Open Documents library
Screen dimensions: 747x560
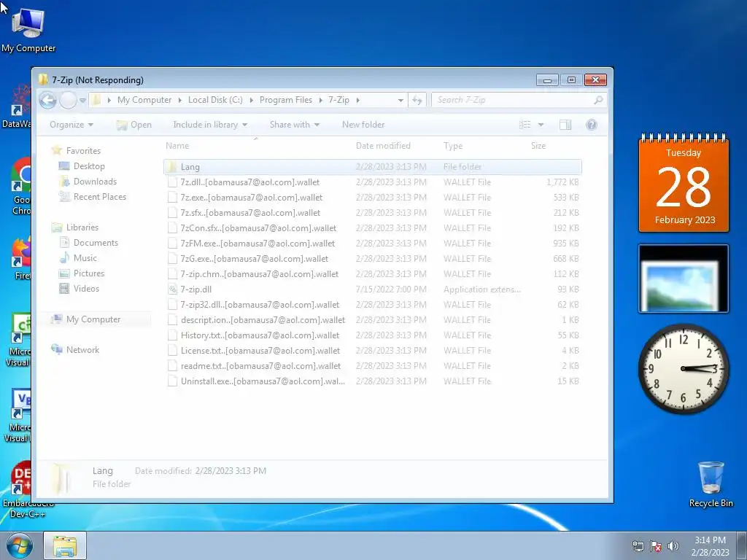tap(96, 243)
